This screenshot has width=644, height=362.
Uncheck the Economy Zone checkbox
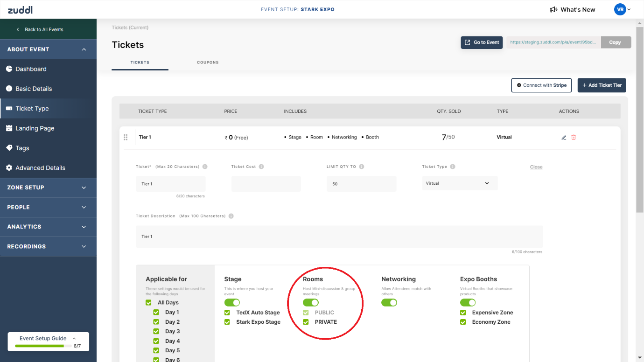point(463,322)
